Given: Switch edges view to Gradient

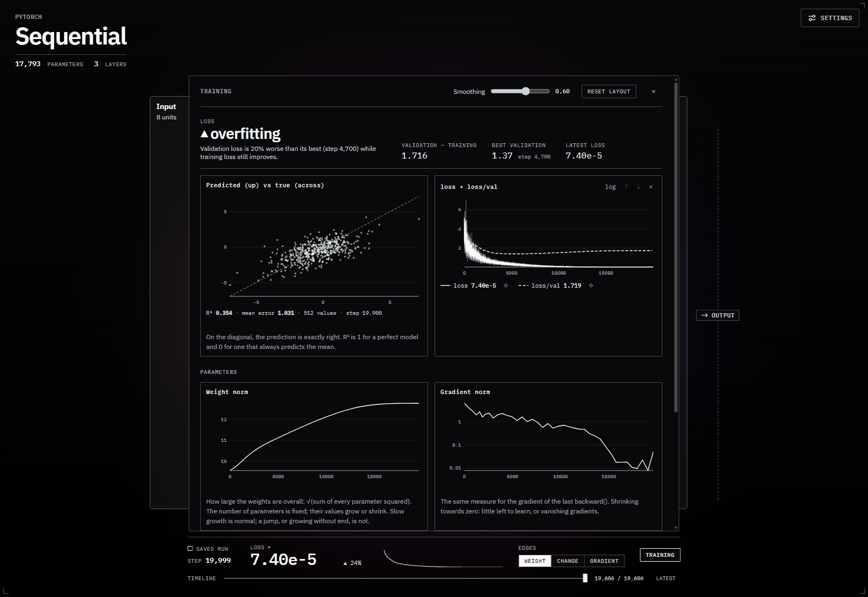Looking at the screenshot, I should point(604,561).
